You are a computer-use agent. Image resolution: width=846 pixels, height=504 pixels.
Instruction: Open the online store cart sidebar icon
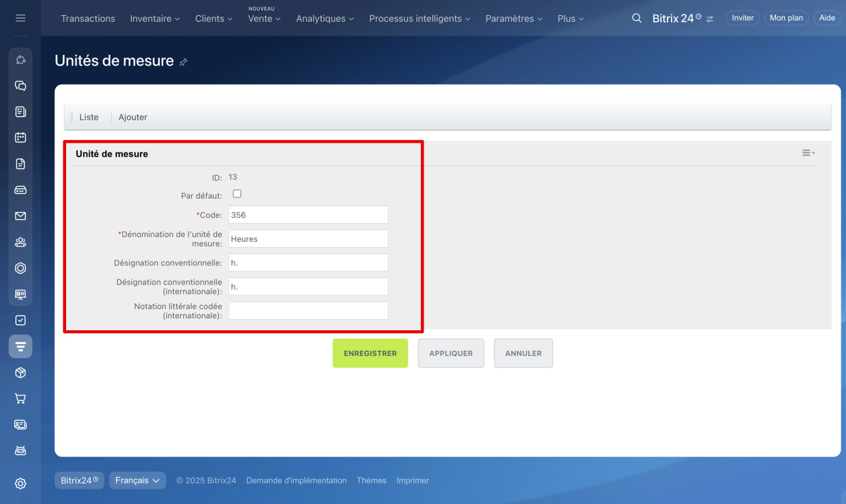pos(20,399)
